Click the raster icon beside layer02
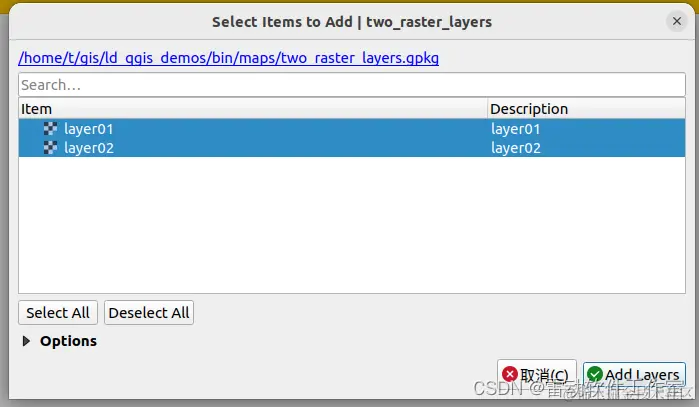Viewport: 699px width, 407px height. 50,148
